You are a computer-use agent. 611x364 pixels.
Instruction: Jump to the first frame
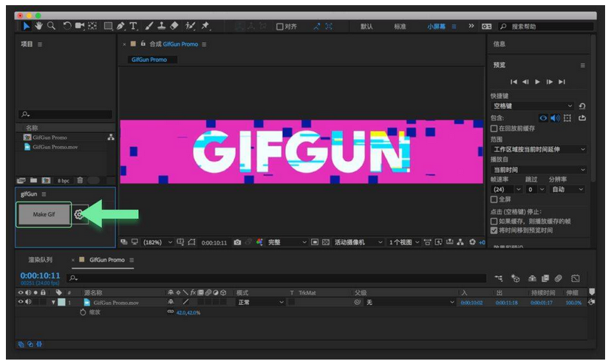(x=513, y=82)
